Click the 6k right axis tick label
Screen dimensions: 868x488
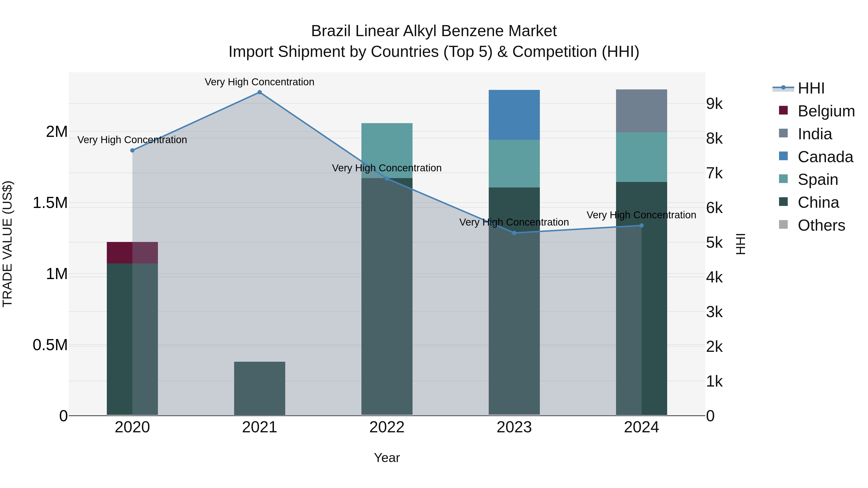pos(715,208)
